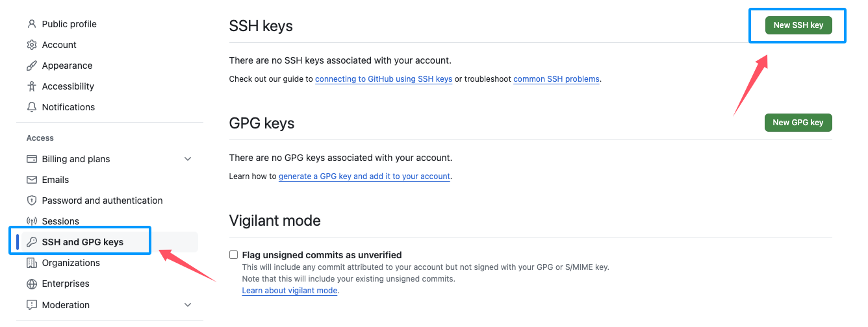Expand the Moderation section chevron

tap(188, 305)
